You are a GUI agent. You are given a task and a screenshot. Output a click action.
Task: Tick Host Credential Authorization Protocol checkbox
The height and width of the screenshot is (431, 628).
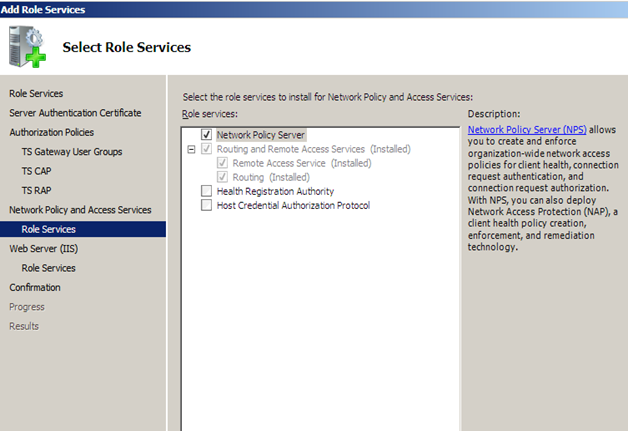click(x=206, y=205)
